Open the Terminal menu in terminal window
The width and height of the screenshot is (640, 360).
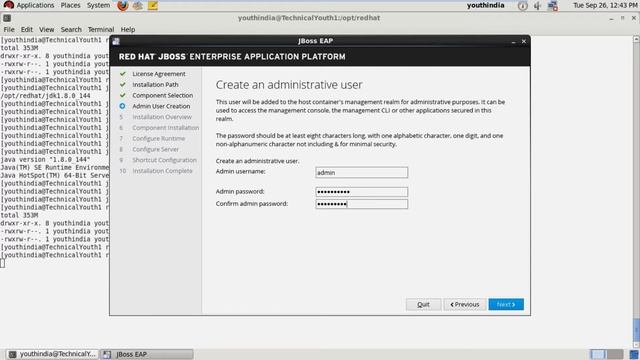[101, 29]
